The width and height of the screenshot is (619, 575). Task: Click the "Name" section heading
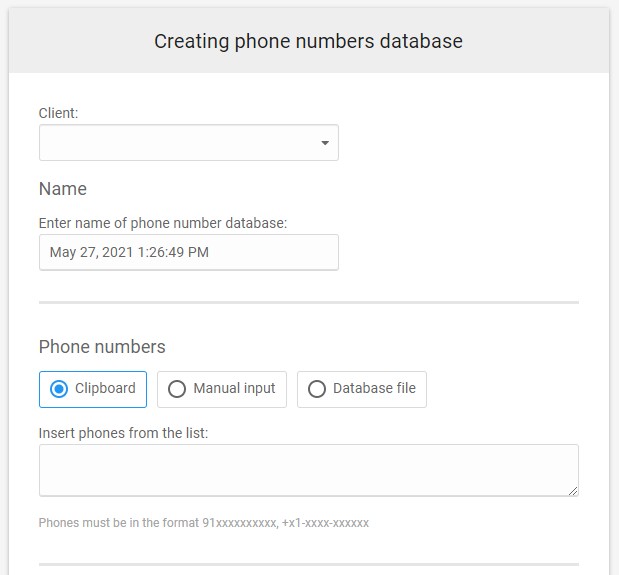tap(63, 189)
